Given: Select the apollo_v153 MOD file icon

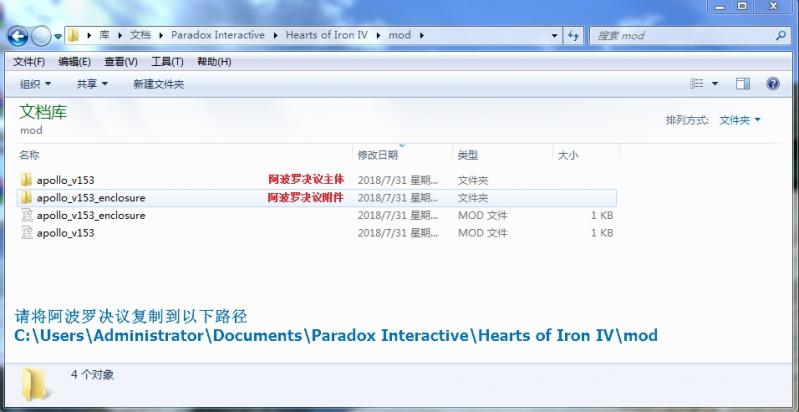Looking at the screenshot, I should click(x=27, y=233).
